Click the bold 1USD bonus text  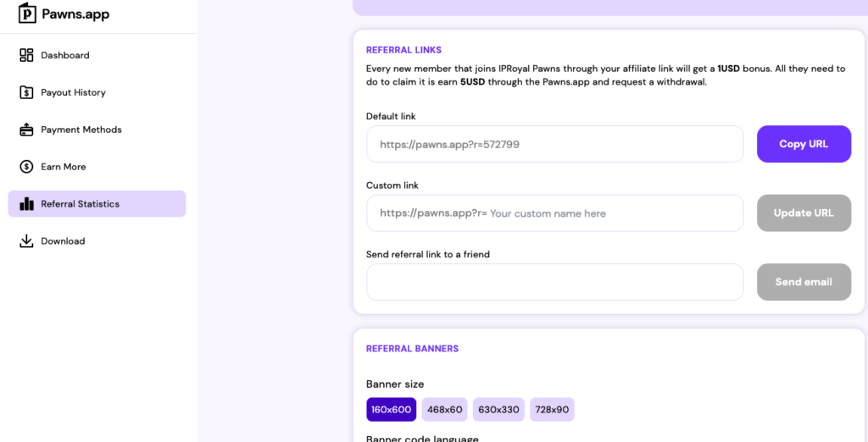coord(728,69)
